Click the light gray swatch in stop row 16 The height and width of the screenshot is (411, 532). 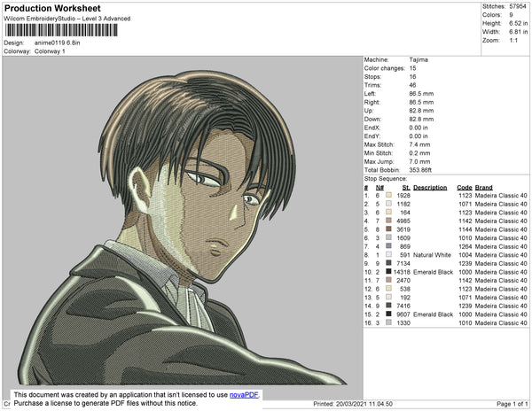point(388,322)
